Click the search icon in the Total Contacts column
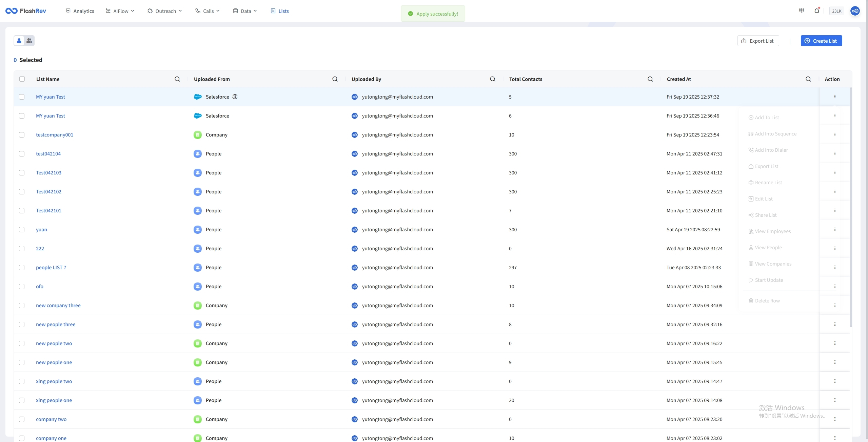This screenshot has width=868, height=442. [650, 79]
